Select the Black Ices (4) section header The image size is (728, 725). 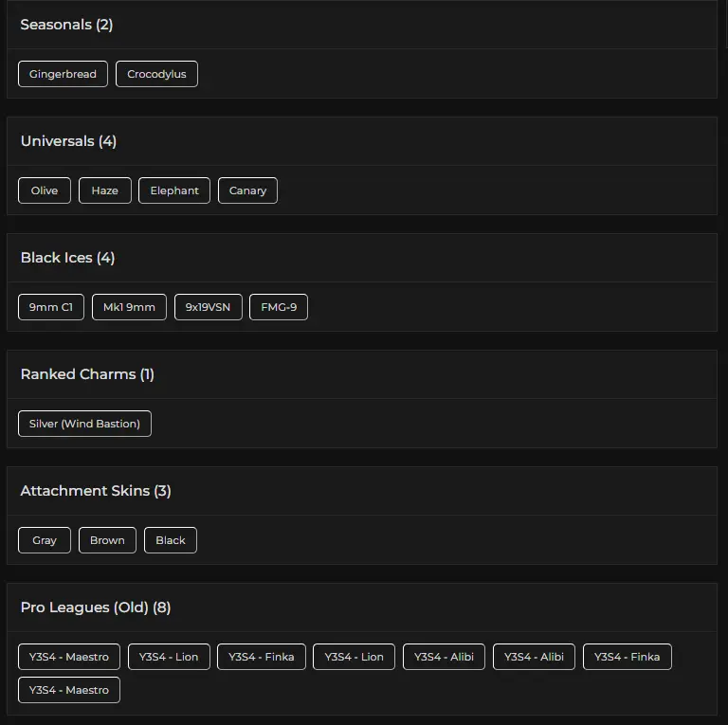click(x=67, y=258)
